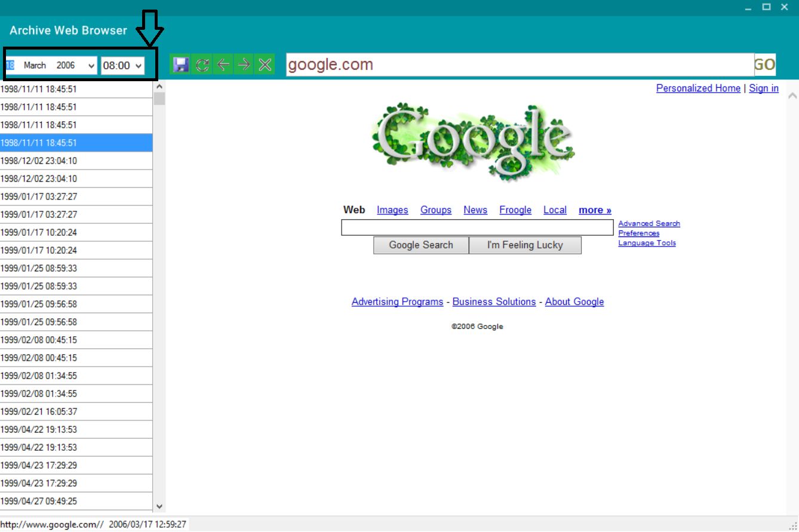799x532 pixels.
Task: Switch to Froogle search
Action: pos(515,210)
